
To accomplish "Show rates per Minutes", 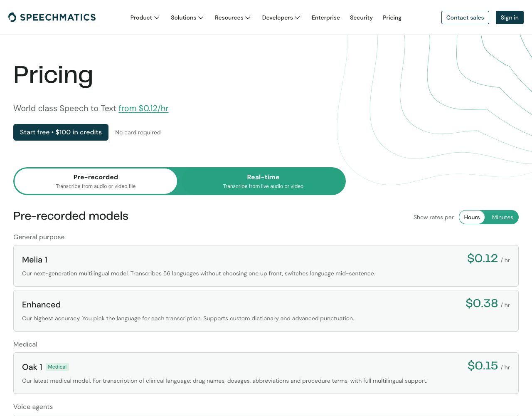I will click(502, 217).
